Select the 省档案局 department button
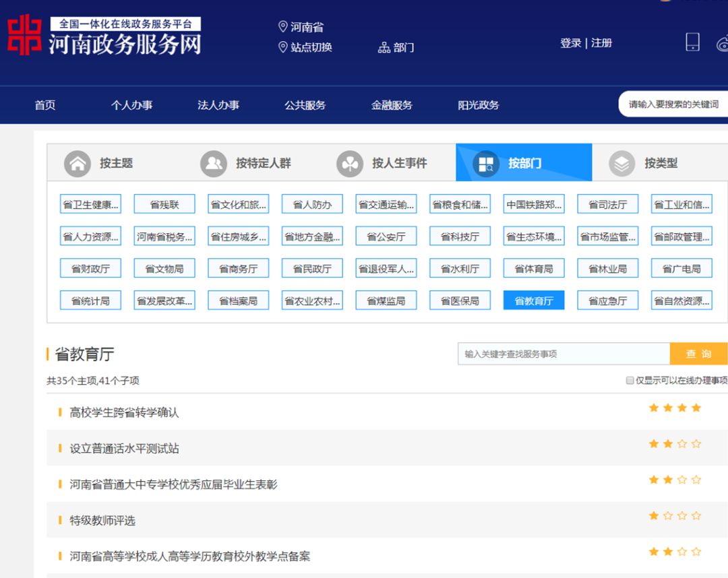This screenshot has height=578, width=728. pos(238,300)
